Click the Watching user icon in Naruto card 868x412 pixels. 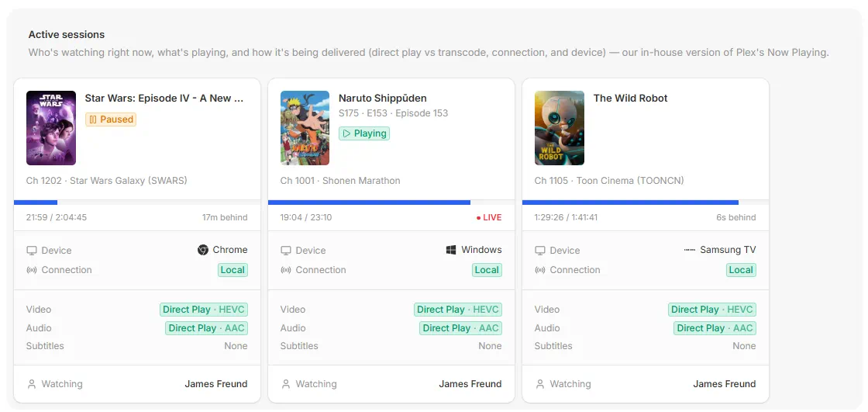click(x=286, y=384)
